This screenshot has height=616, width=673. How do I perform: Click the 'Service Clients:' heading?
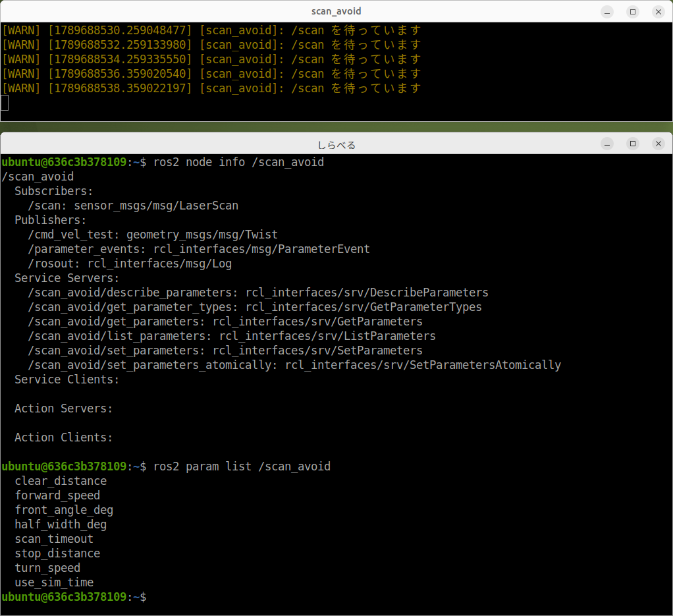point(67,379)
